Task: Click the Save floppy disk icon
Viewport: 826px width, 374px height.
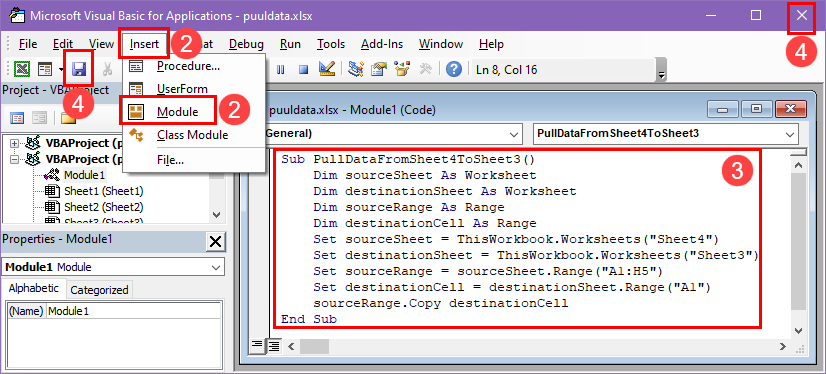Action: point(79,68)
